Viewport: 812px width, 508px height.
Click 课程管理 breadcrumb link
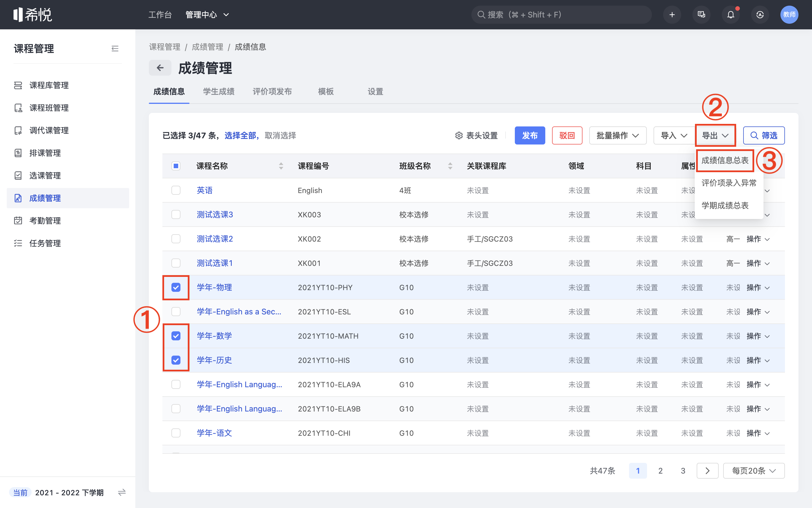[x=165, y=47]
